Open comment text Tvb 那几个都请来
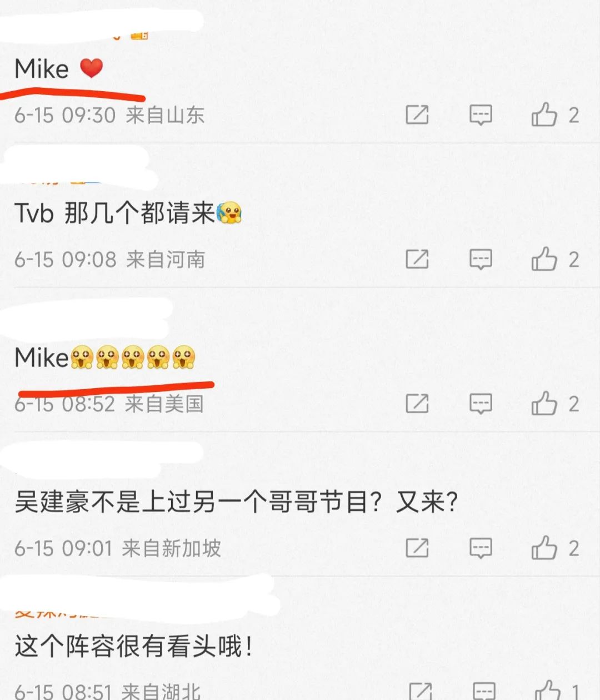Image resolution: width=600 pixels, height=700 pixels. tap(128, 213)
